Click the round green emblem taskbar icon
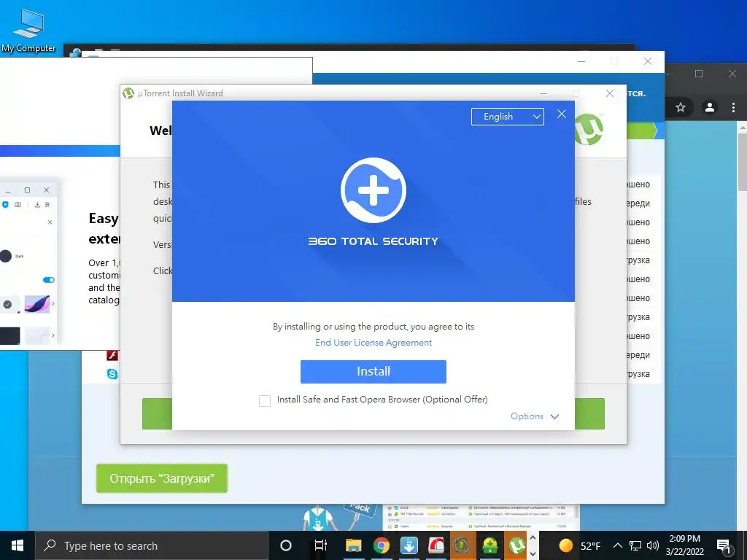 pos(462,545)
